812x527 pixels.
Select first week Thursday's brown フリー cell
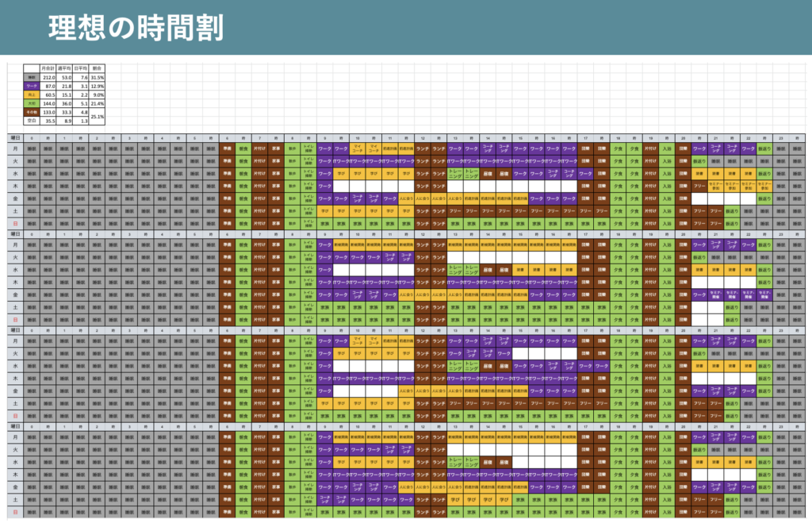tap(699, 186)
